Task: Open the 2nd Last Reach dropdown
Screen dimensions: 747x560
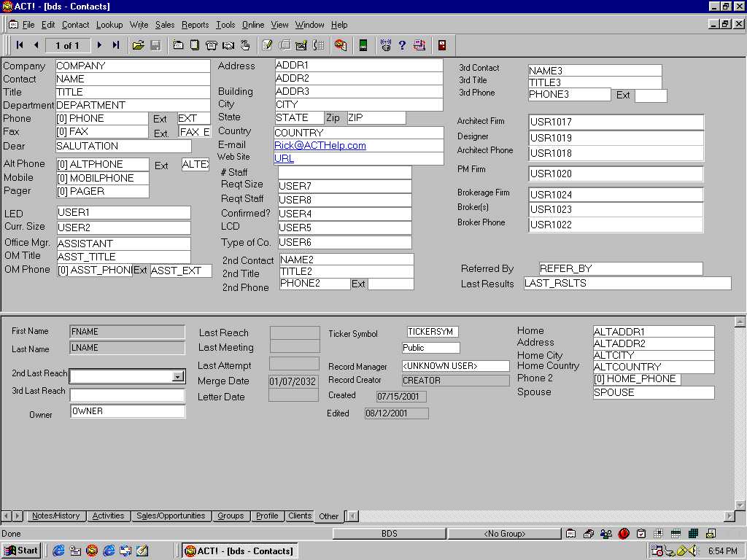Action: coord(178,377)
